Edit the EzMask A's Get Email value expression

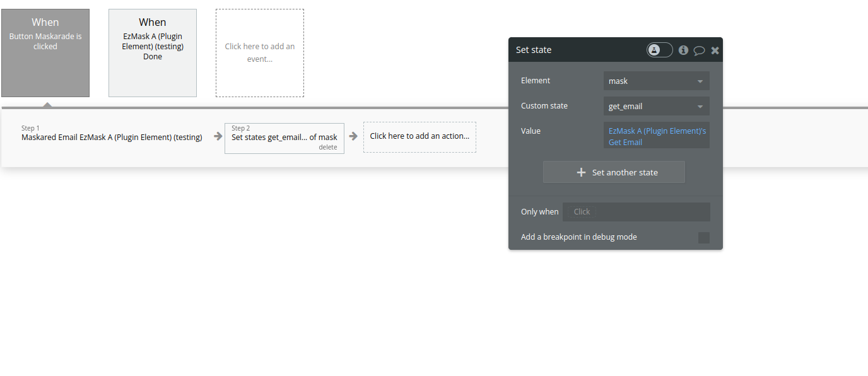point(656,135)
